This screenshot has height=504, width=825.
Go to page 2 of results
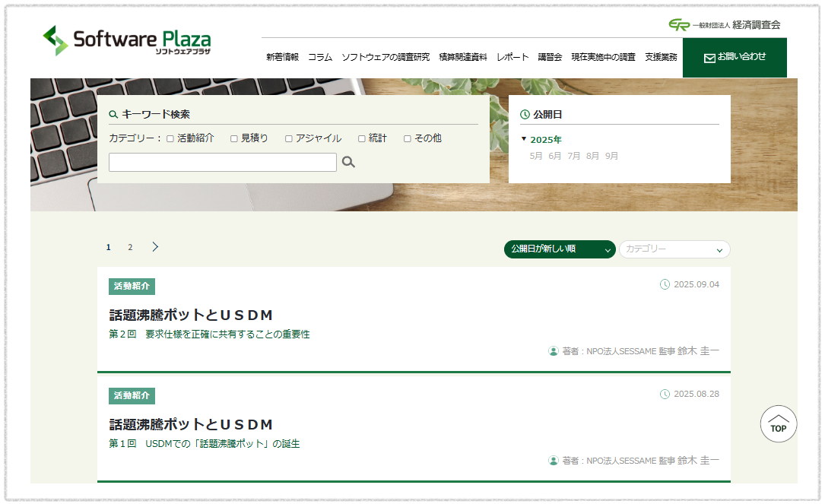[130, 247]
